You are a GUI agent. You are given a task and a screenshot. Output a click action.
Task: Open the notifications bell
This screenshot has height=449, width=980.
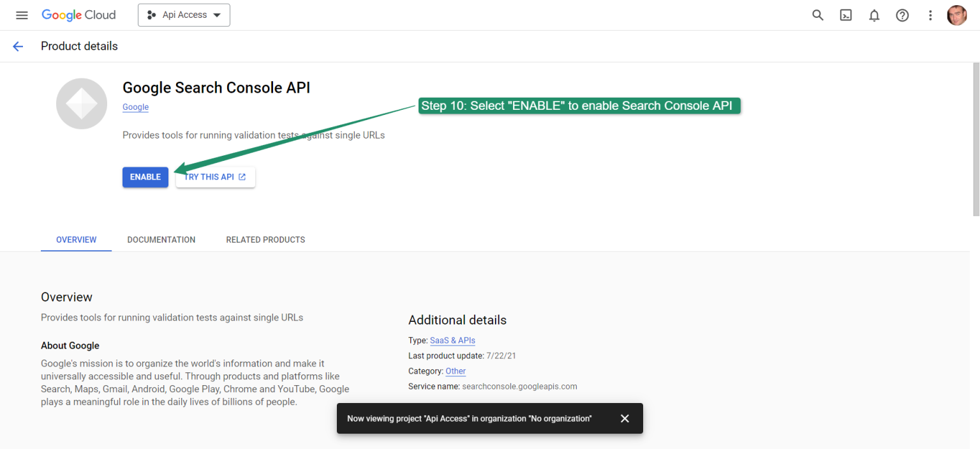tap(874, 15)
